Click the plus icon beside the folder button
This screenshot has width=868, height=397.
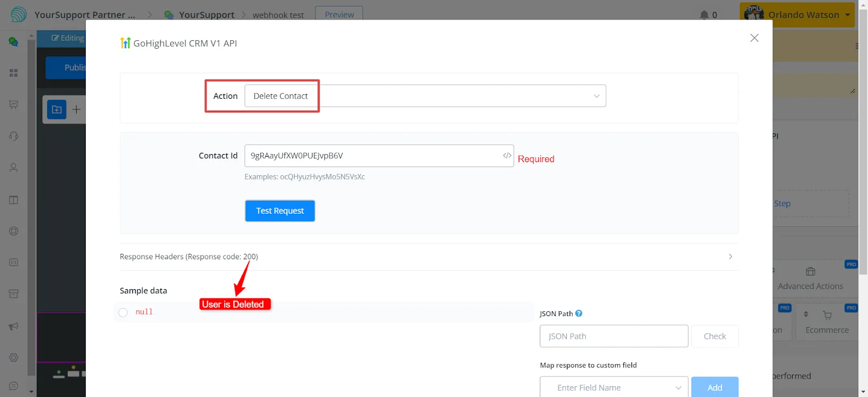[76, 110]
